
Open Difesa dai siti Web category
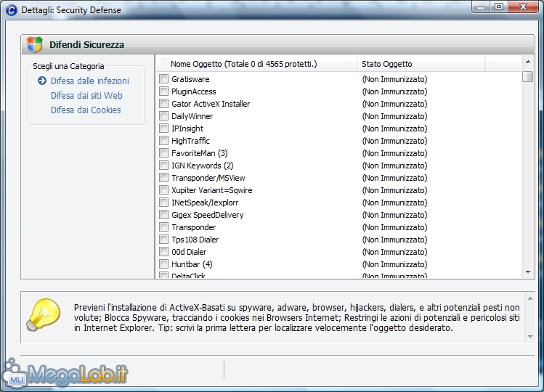click(86, 95)
